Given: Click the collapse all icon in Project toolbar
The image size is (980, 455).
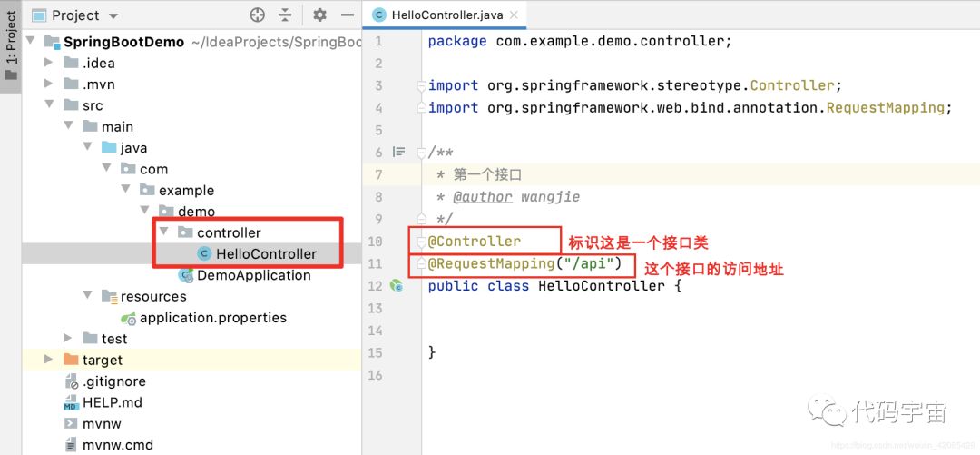Looking at the screenshot, I should click(285, 15).
